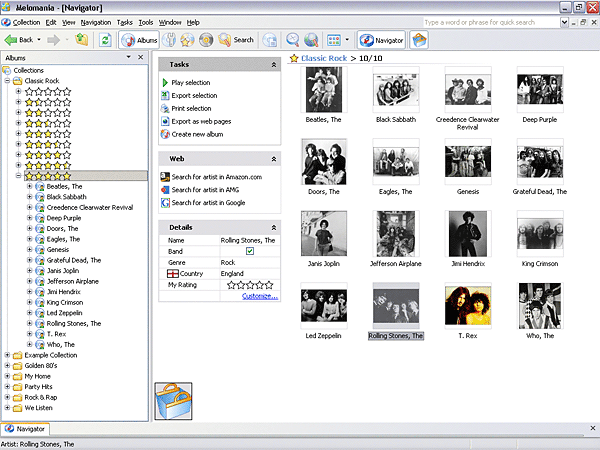Open the view mode dropdown arrow
This screenshot has width=600, height=450.
tap(347, 40)
